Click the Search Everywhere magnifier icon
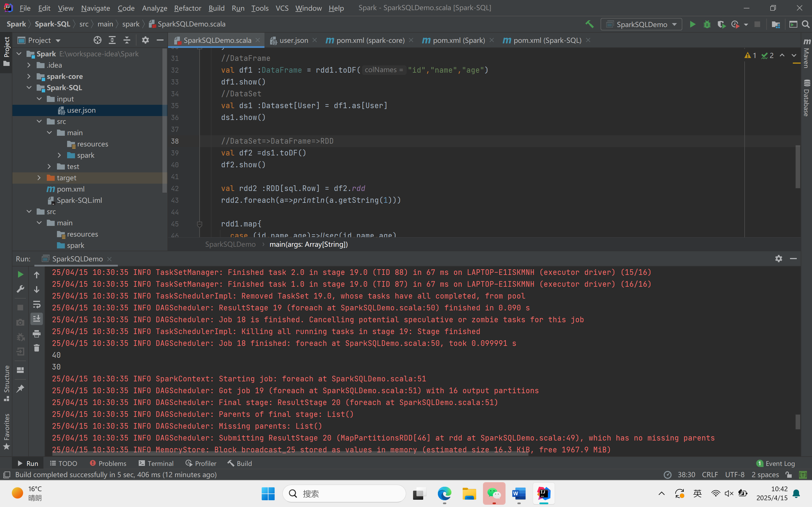812x507 pixels. [x=806, y=24]
